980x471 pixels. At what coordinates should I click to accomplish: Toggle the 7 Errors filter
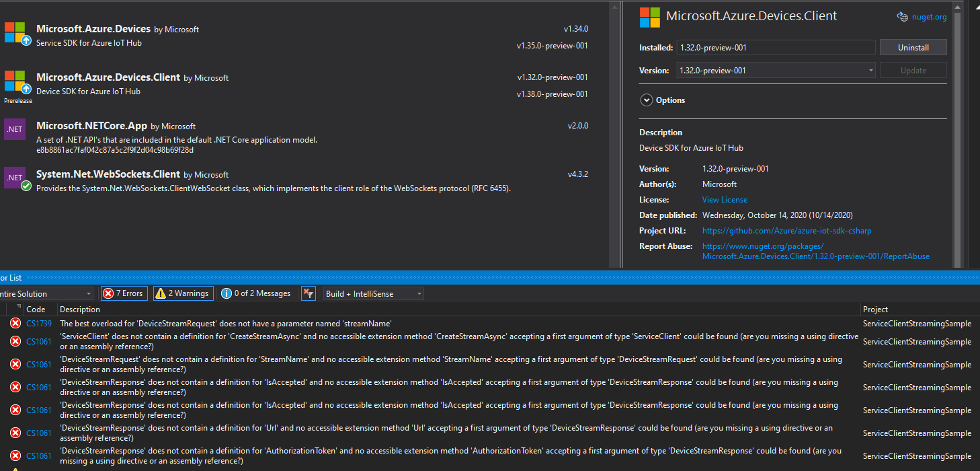point(124,293)
